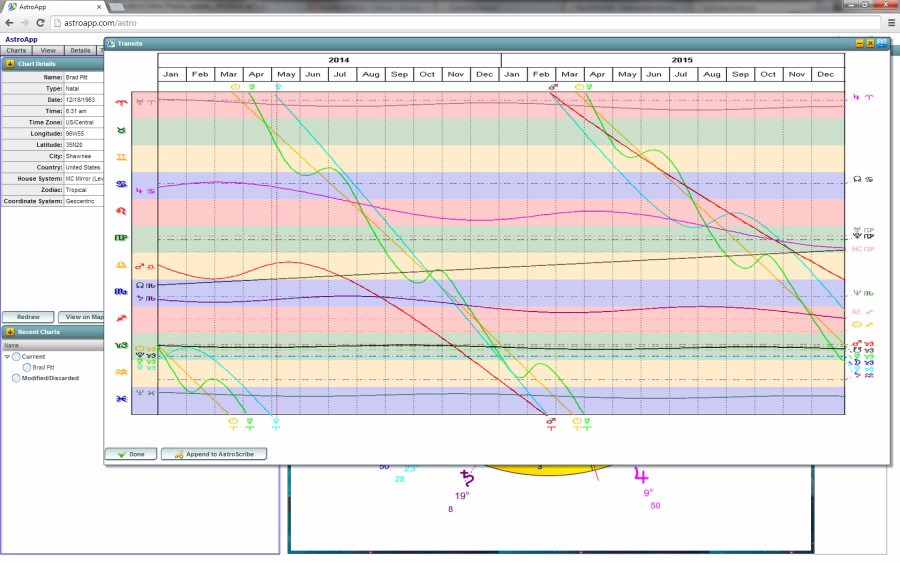Collapse the Current tree node arrow
This screenshot has height=563, width=900.
7,356
